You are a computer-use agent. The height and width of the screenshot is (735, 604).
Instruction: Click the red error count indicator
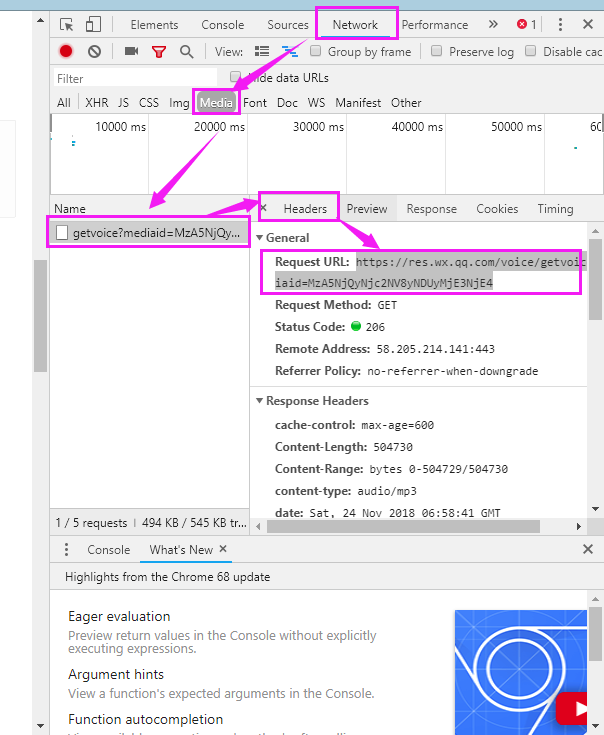526,24
